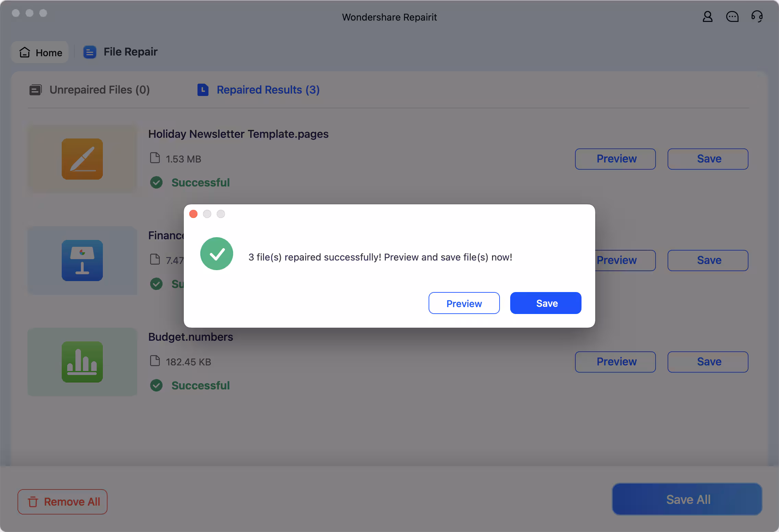Click the green check icon for Holiday Newsletter
Viewport: 779px width, 532px height.
156,182
